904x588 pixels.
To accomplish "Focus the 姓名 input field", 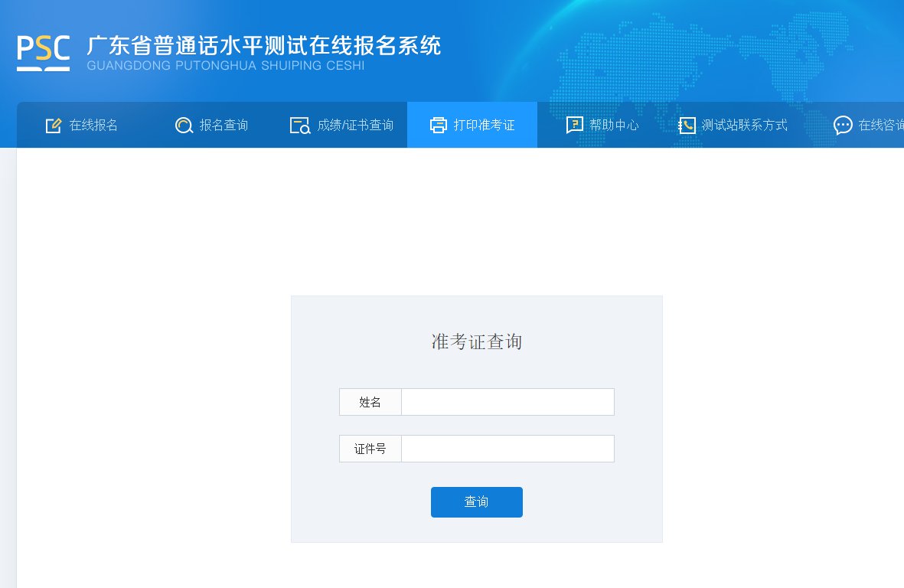I will 507,402.
